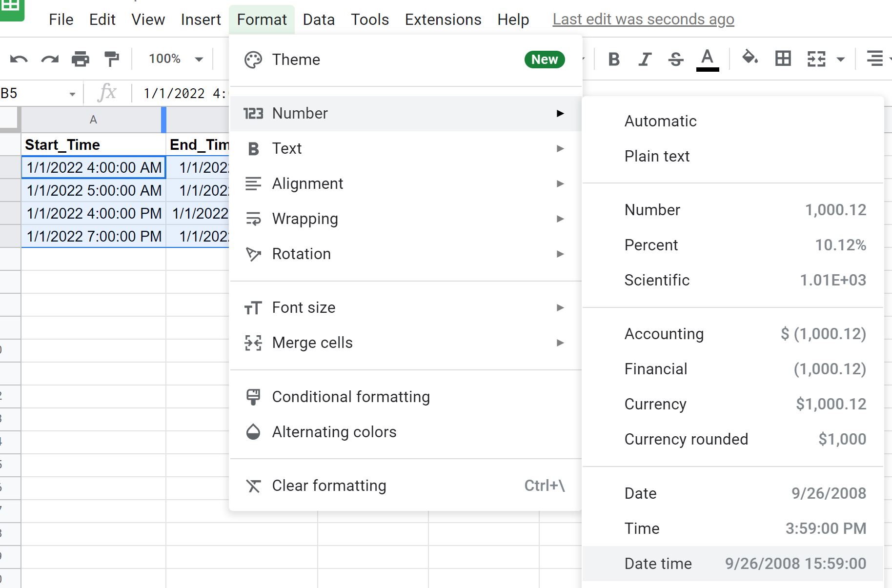The height and width of the screenshot is (588, 892).
Task: Expand merge type dropdown arrow in toolbar
Action: point(841,60)
